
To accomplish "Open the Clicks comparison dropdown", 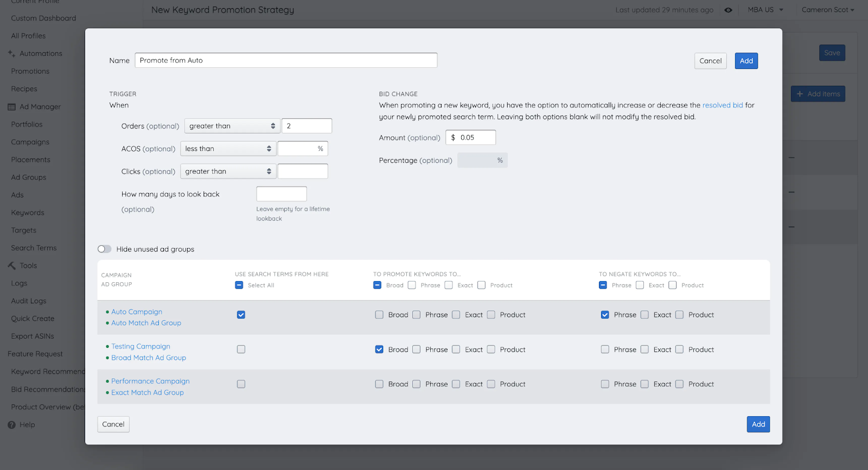I will tap(228, 172).
